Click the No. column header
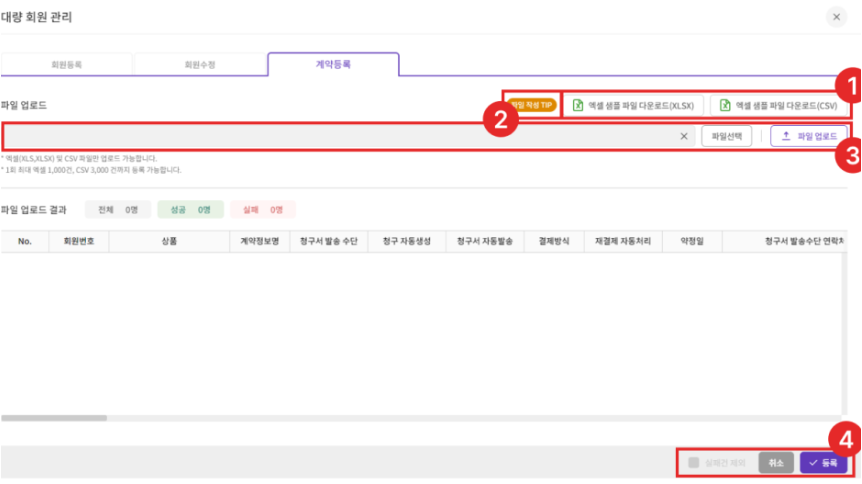 [25, 241]
